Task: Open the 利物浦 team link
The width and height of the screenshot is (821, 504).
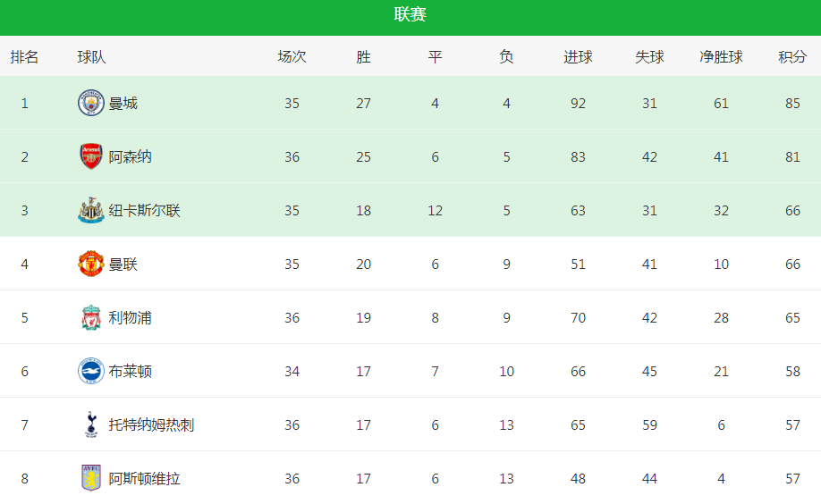Action: pyautogui.click(x=131, y=318)
